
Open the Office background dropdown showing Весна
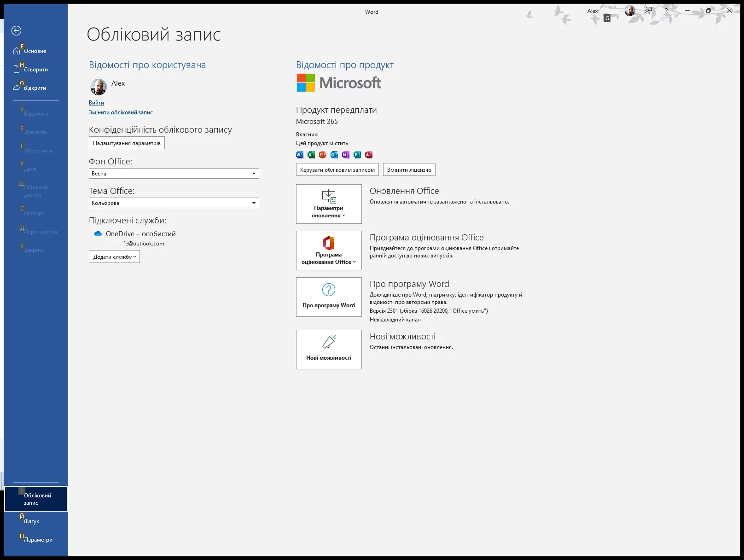pyautogui.click(x=174, y=174)
